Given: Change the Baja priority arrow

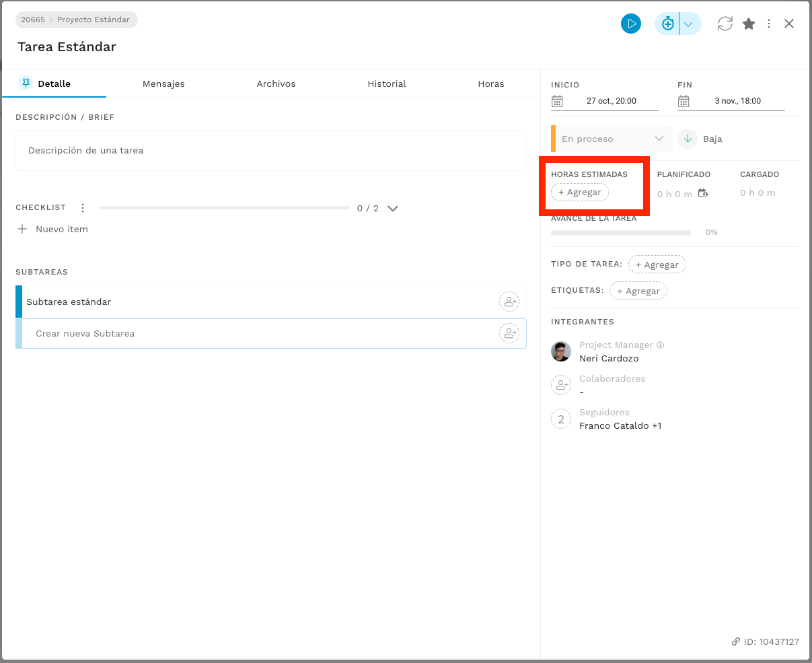Looking at the screenshot, I should pos(688,139).
